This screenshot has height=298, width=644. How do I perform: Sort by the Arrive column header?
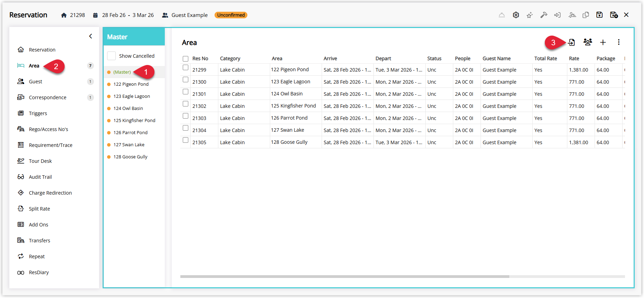[x=330, y=58]
